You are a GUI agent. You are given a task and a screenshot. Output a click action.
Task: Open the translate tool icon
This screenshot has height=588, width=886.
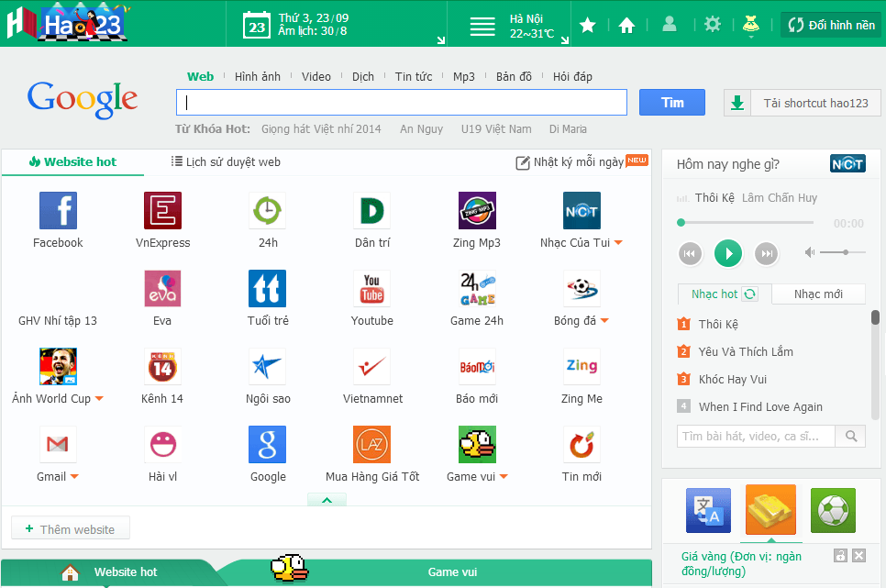[x=708, y=511]
